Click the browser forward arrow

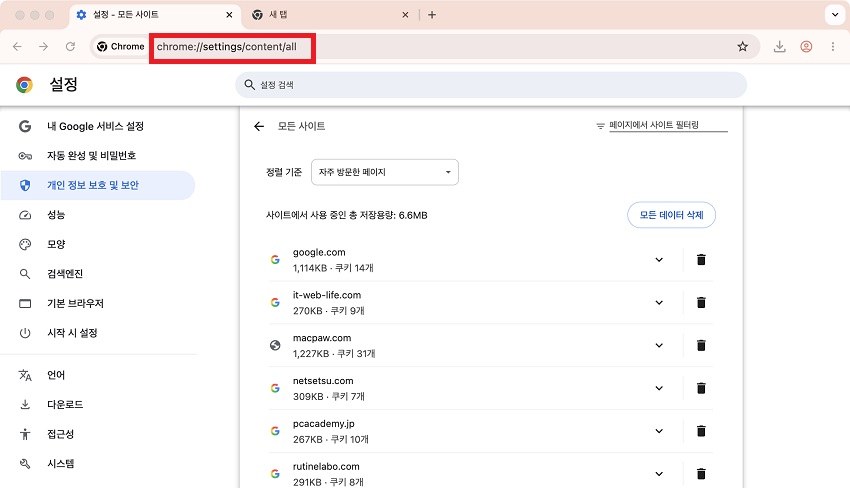(43, 47)
